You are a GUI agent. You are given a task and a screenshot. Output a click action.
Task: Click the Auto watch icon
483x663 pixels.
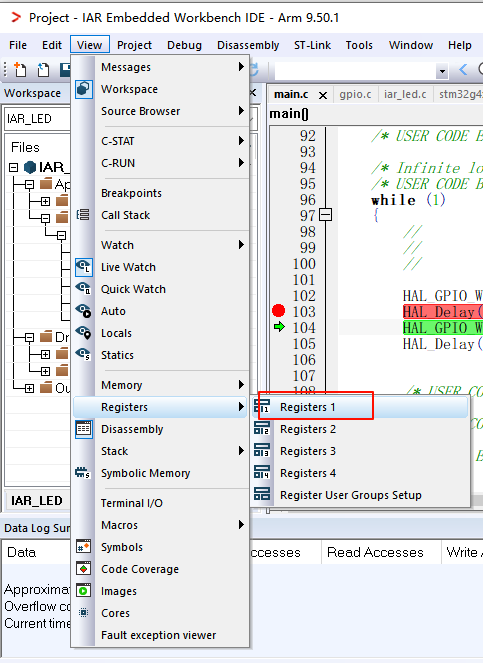pos(83,311)
